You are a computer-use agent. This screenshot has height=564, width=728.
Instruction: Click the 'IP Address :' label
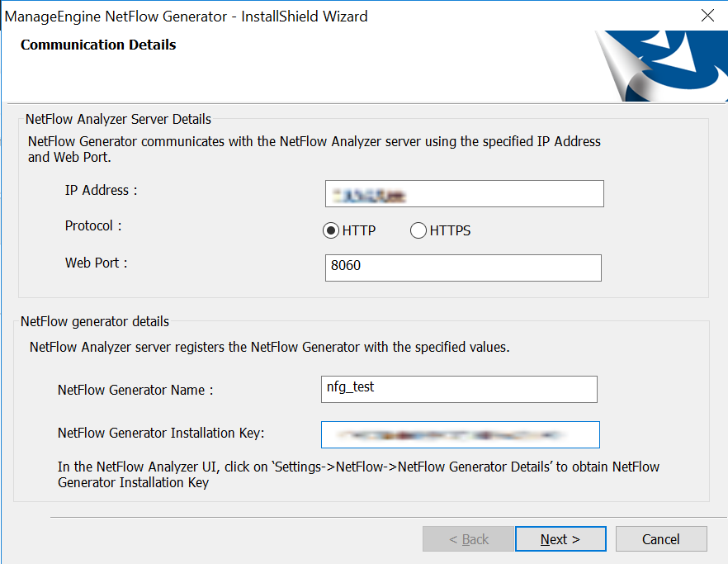point(101,191)
